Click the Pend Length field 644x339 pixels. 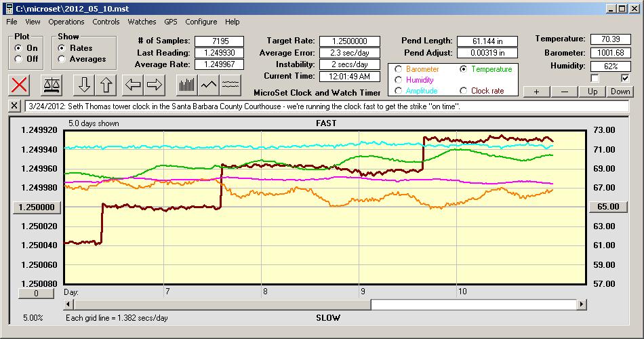[487, 41]
